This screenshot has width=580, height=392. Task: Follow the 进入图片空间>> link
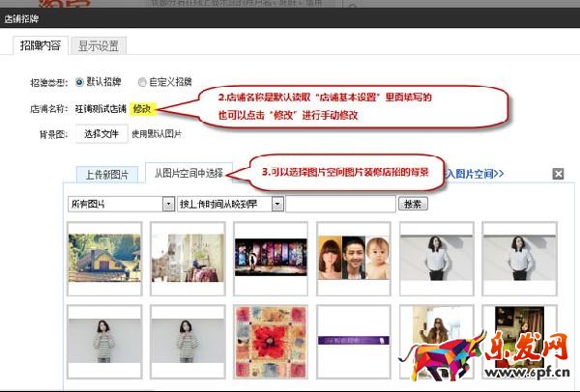[474, 174]
